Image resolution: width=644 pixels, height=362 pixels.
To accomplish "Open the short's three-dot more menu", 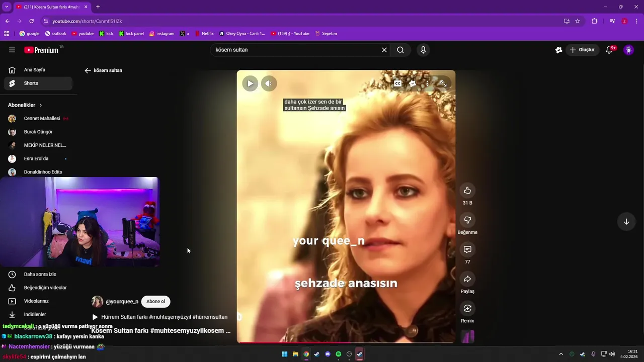I will [x=427, y=83].
